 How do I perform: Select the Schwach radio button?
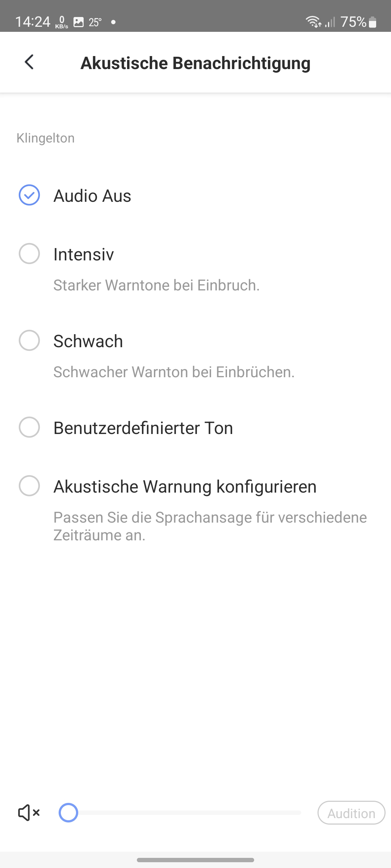tap(29, 340)
